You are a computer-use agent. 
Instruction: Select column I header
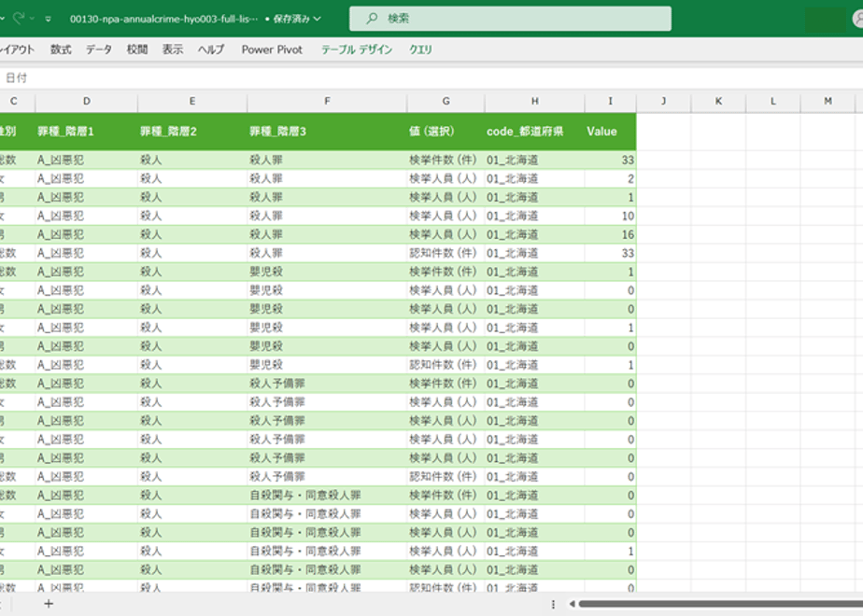610,101
